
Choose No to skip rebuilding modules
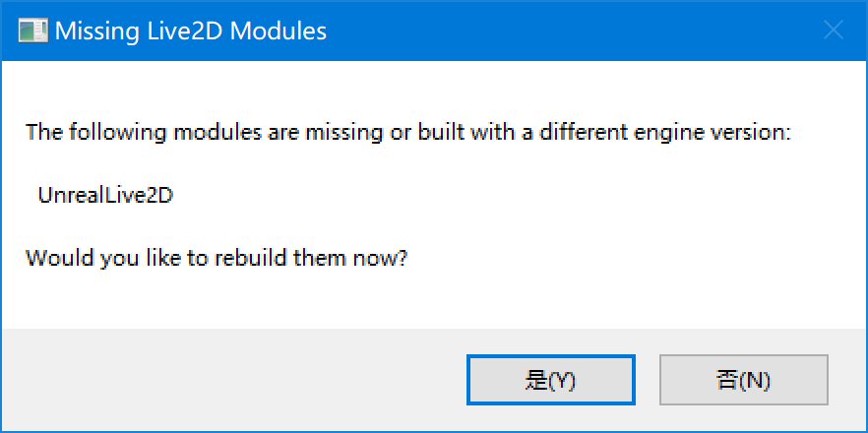coord(743,380)
